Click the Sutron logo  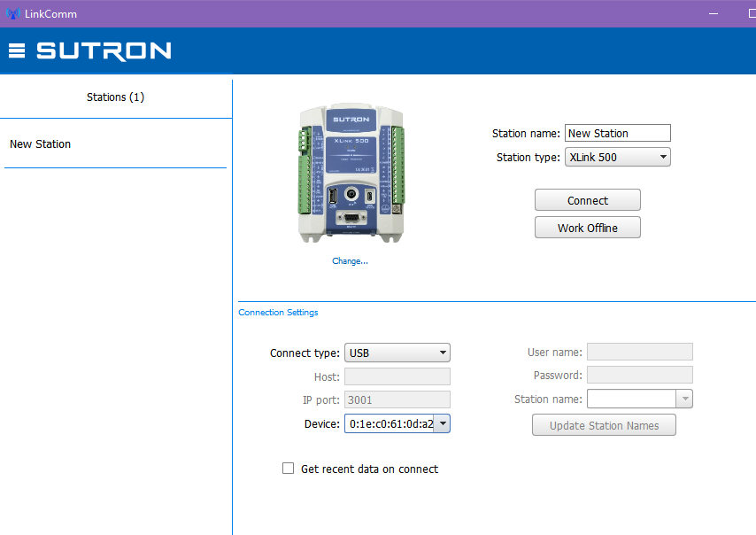104,51
